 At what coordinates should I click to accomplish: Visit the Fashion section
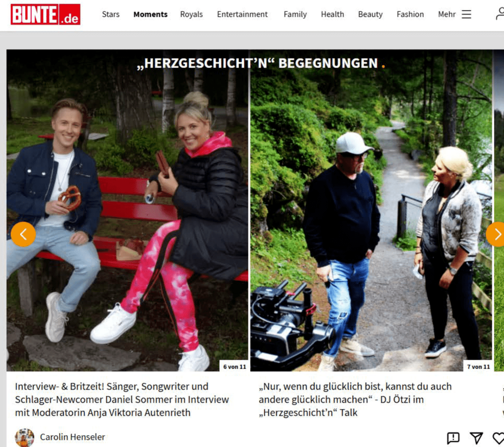click(x=410, y=14)
